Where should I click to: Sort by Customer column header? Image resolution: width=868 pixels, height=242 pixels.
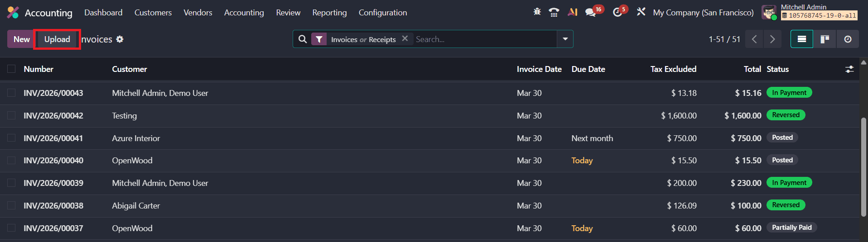(x=130, y=69)
